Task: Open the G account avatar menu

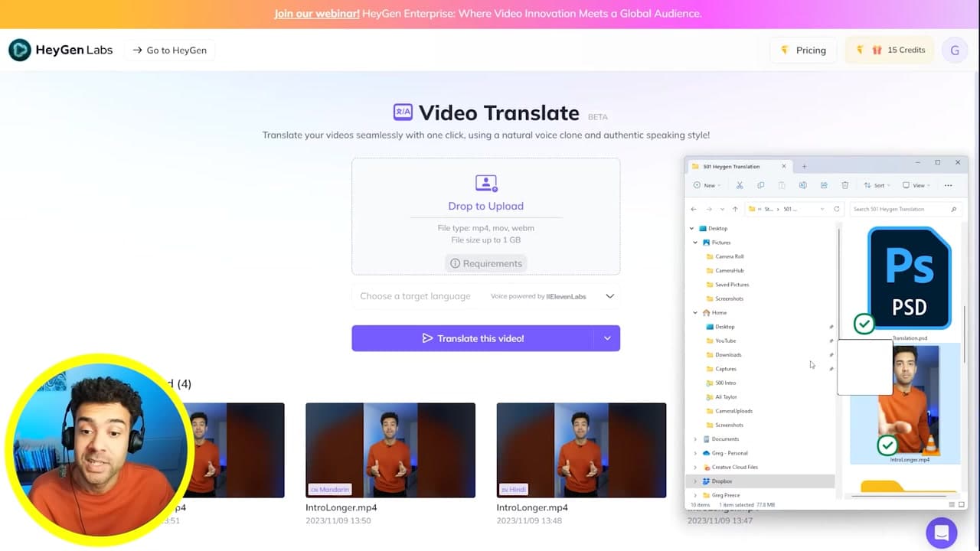Action: pos(955,51)
